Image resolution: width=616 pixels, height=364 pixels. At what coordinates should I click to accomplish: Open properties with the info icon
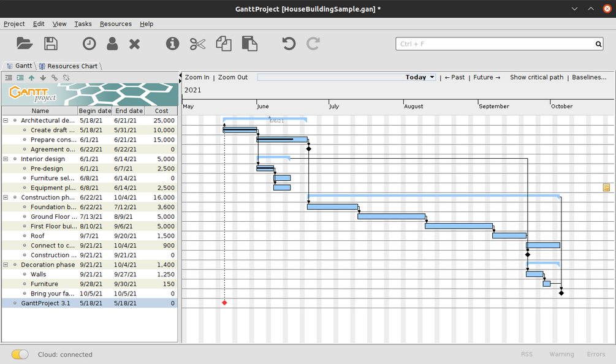pyautogui.click(x=172, y=44)
